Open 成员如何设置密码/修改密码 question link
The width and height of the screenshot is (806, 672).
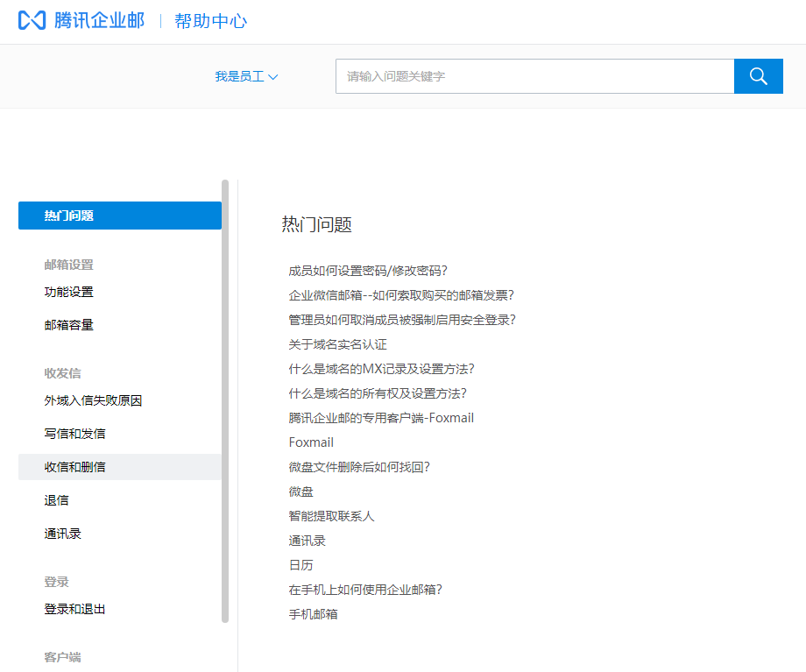coord(374,271)
